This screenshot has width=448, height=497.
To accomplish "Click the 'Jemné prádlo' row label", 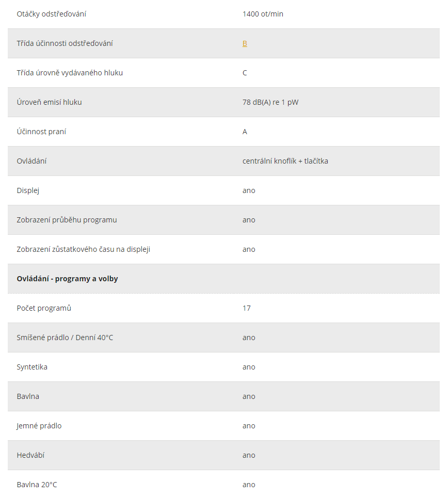I will pos(39,426).
